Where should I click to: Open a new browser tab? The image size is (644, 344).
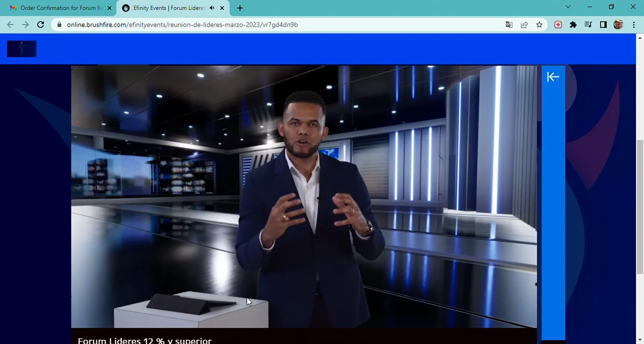240,8
